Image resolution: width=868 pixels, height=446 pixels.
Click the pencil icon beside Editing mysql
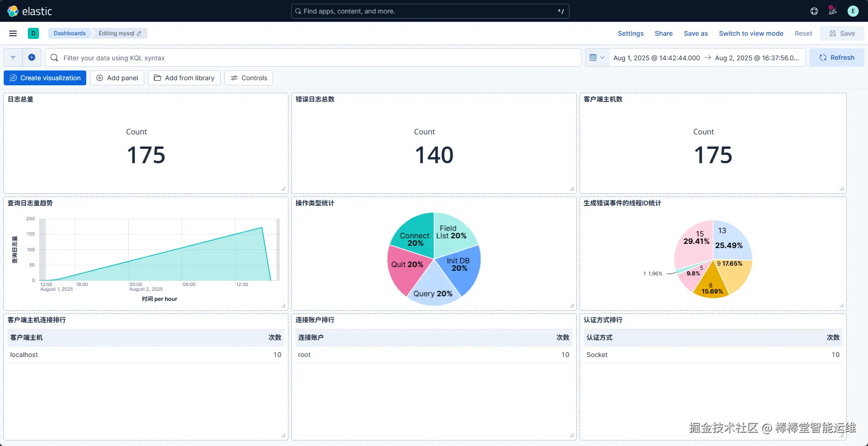tap(139, 33)
